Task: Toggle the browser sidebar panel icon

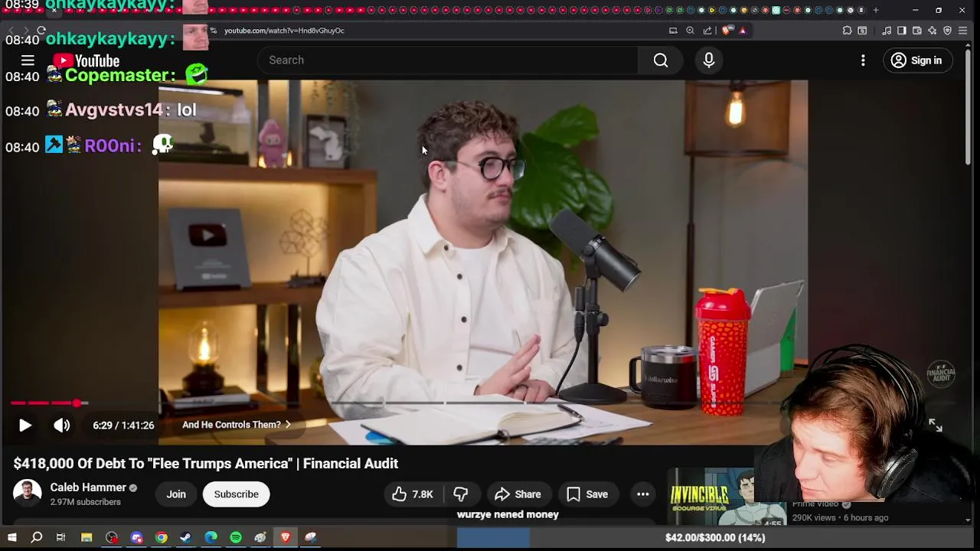Action: point(902,31)
